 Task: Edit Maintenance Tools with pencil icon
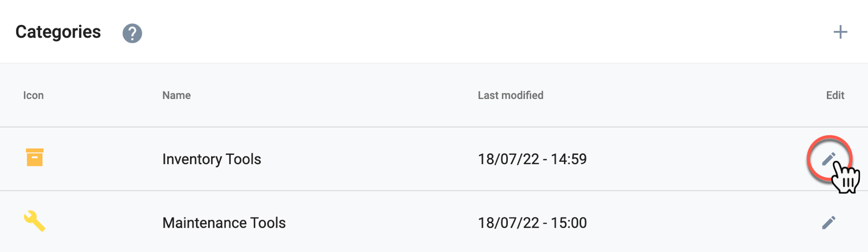[829, 222]
